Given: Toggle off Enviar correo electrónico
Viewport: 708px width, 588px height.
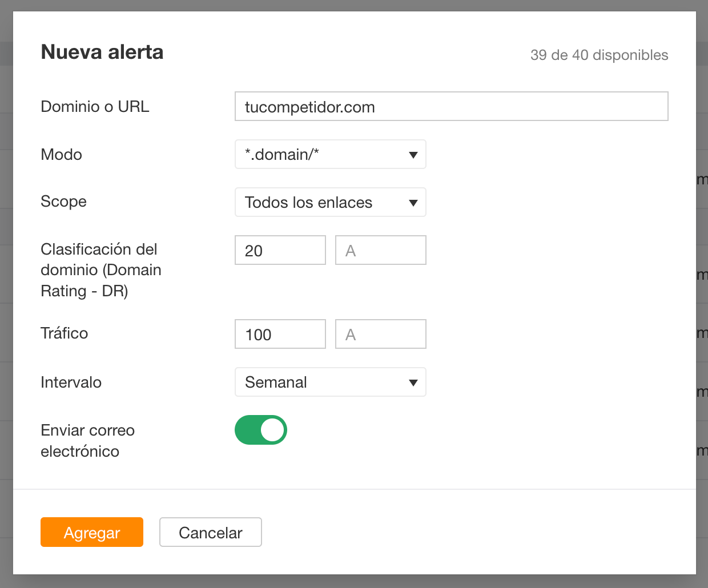Looking at the screenshot, I should coord(260,430).
